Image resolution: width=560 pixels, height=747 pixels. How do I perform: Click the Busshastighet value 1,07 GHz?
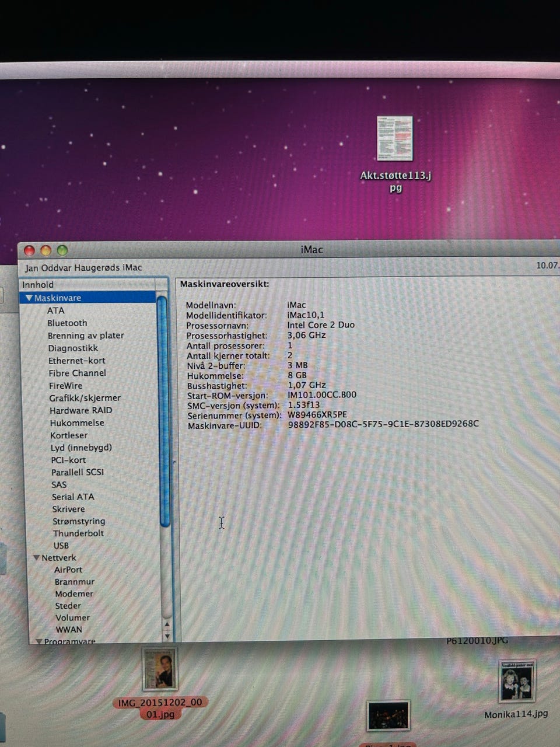307,385
